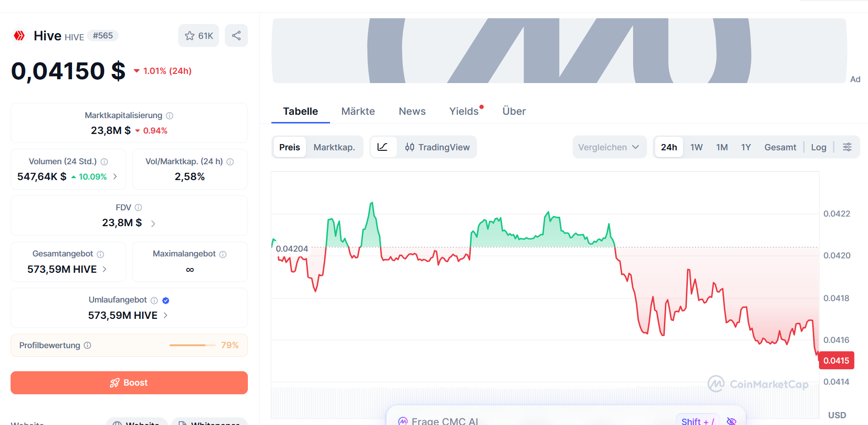Switch chart to Marktkap. view
This screenshot has width=868, height=425.
[x=334, y=147]
